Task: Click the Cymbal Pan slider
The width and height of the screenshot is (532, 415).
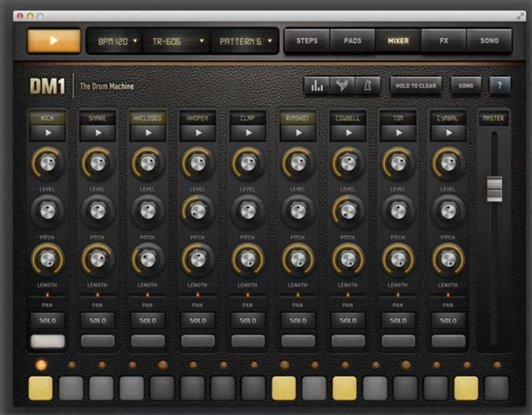Action: (448, 295)
